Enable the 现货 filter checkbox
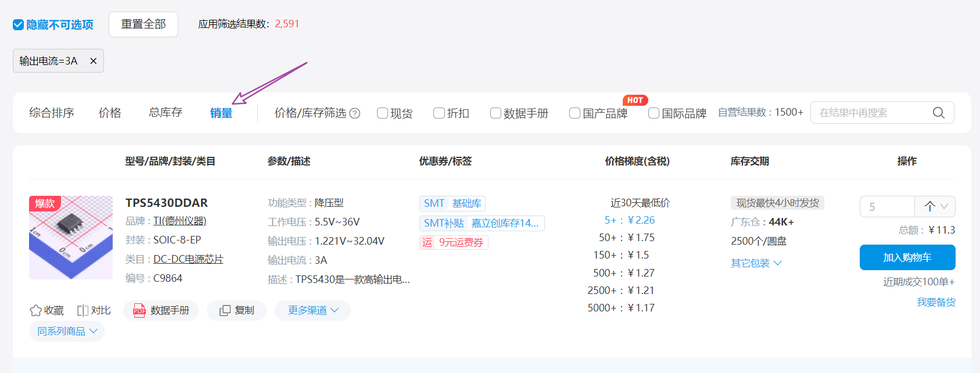 pyautogui.click(x=382, y=113)
